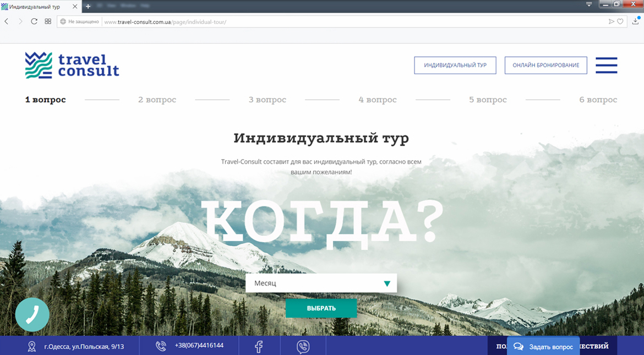Open the Задать вопрос chat widget
The height and width of the screenshot is (355, 644).
click(x=543, y=347)
